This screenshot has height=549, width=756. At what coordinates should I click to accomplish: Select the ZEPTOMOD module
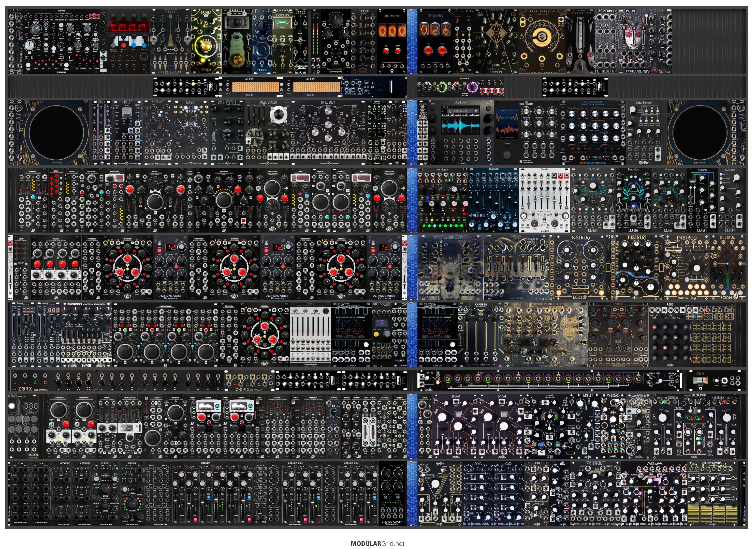(606, 41)
